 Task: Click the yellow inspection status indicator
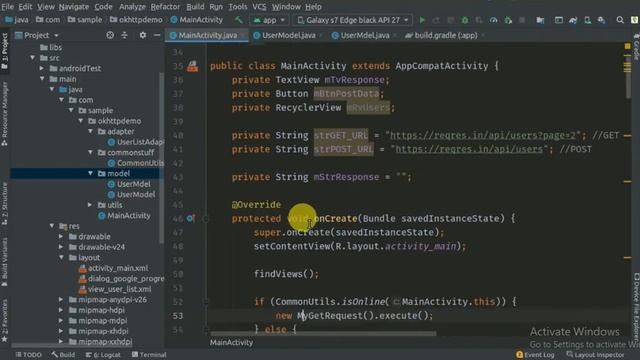(x=628, y=46)
